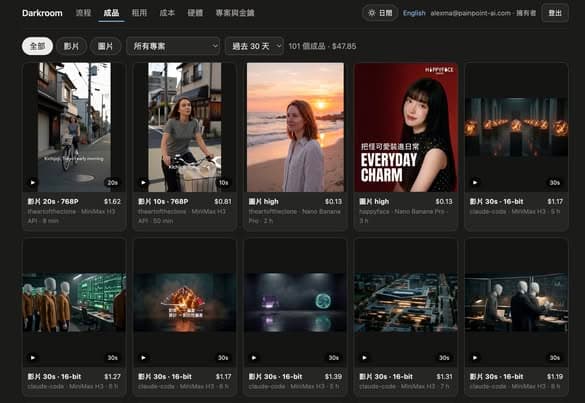Click the 登出 button
Image resolution: width=585 pixels, height=403 pixels.
coord(555,13)
